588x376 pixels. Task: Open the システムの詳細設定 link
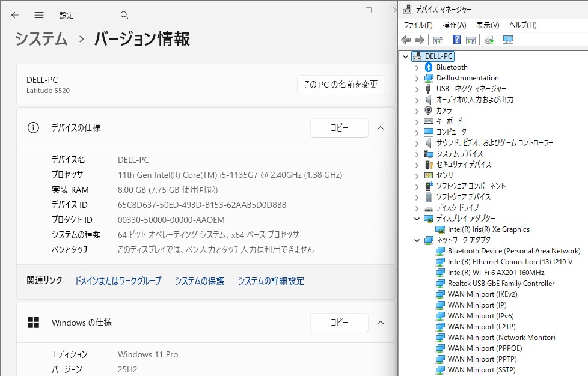271,280
